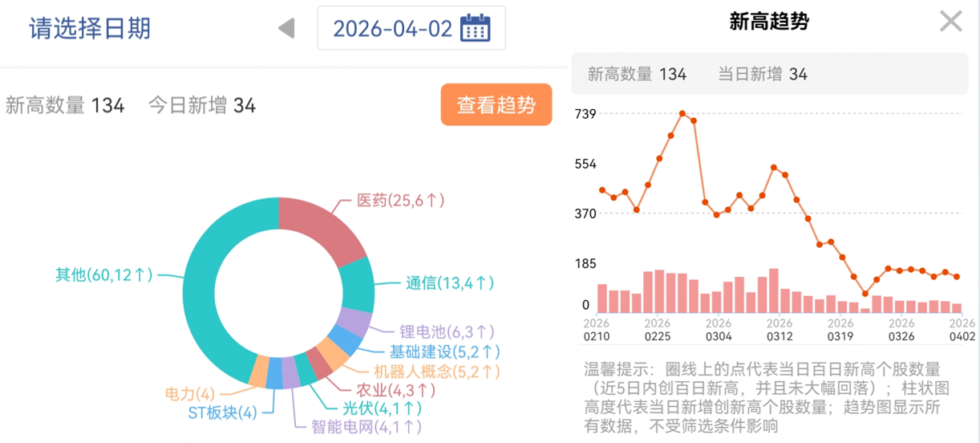Close the 新高趋势 trend panel
This screenshot has width=980, height=443.
point(950,22)
